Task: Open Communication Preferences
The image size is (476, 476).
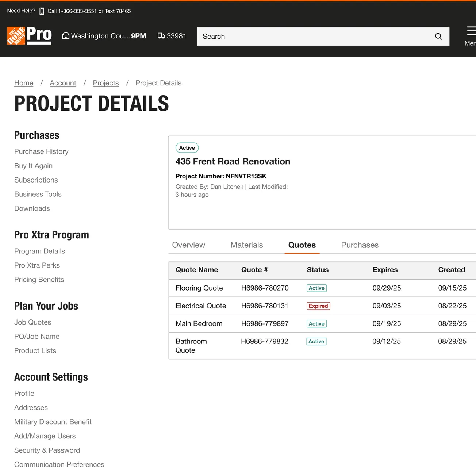Action: (59, 464)
